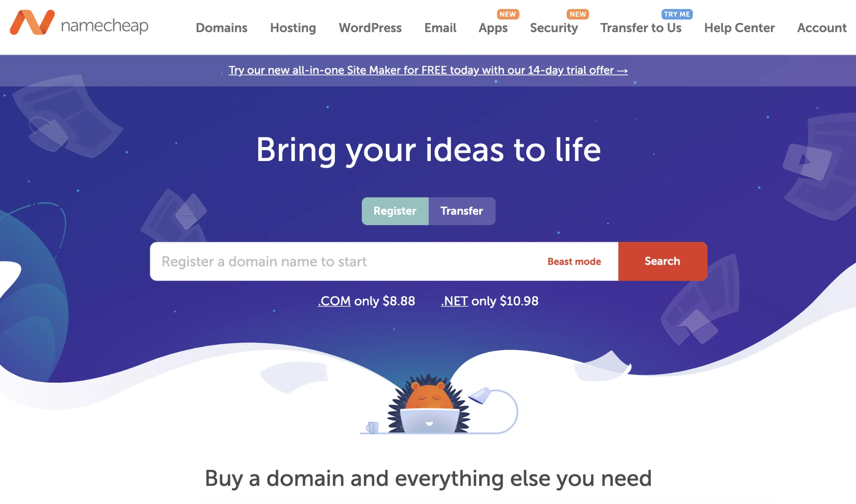
Task: Click the Email navigation icon
Action: [x=440, y=27]
